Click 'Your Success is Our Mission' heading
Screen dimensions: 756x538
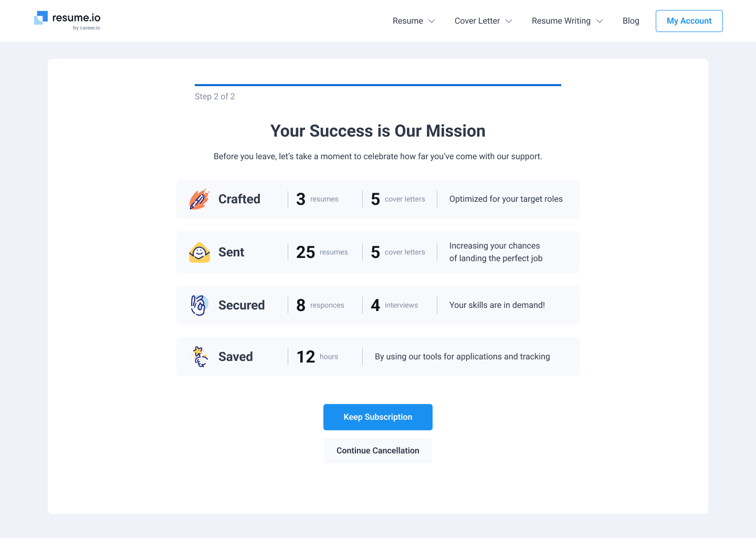click(x=378, y=131)
